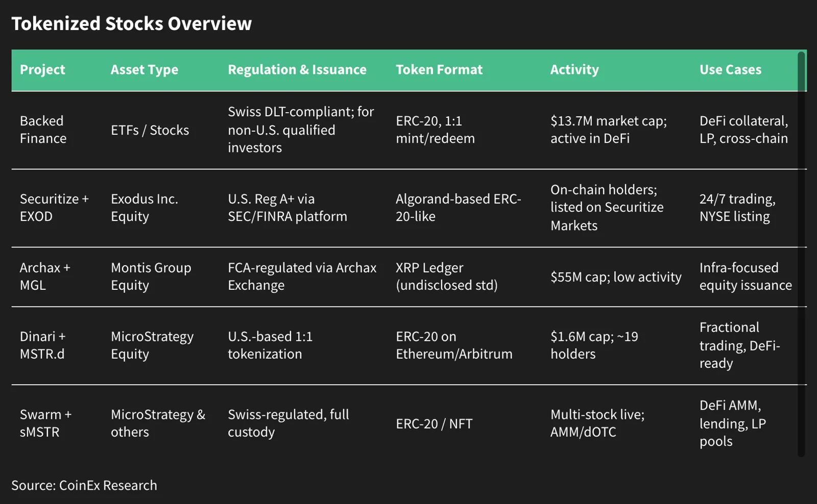Select the ERC-20 / NFT cell

tap(434, 424)
